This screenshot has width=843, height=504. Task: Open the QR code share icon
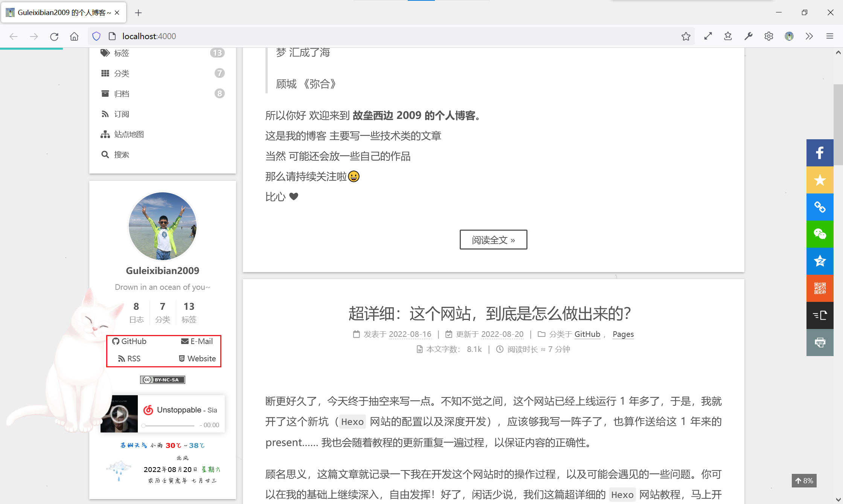tap(820, 288)
